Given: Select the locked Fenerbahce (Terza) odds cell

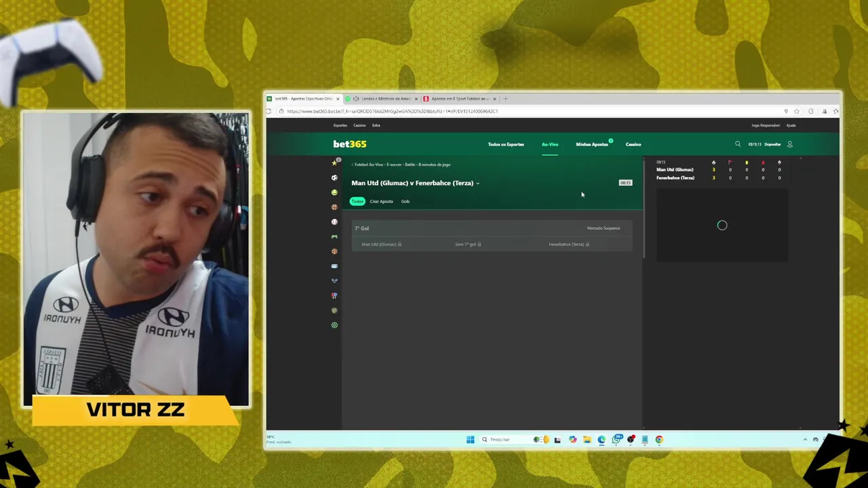Looking at the screenshot, I should [569, 244].
